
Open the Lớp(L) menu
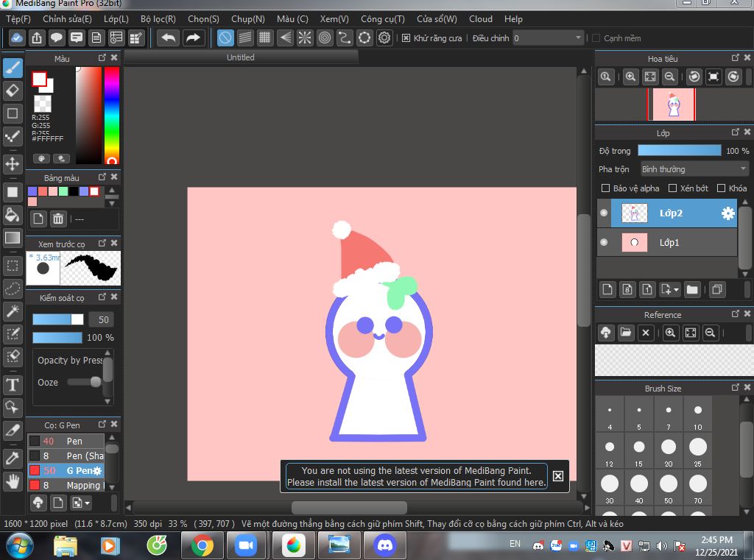click(116, 19)
